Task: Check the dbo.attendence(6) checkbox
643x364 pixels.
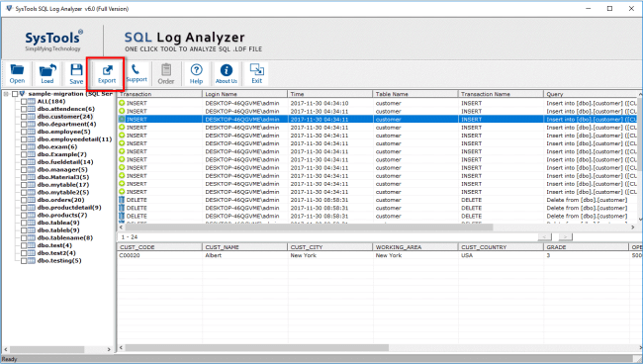Action: pyautogui.click(x=24, y=109)
